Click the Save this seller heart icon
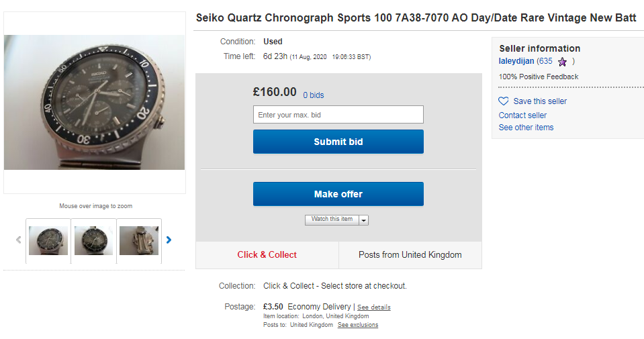Viewport: 644px width, 339px height. pos(504,101)
